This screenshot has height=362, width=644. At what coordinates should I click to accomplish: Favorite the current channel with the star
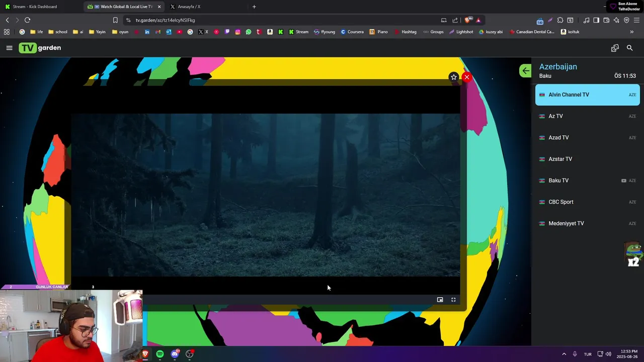click(454, 77)
